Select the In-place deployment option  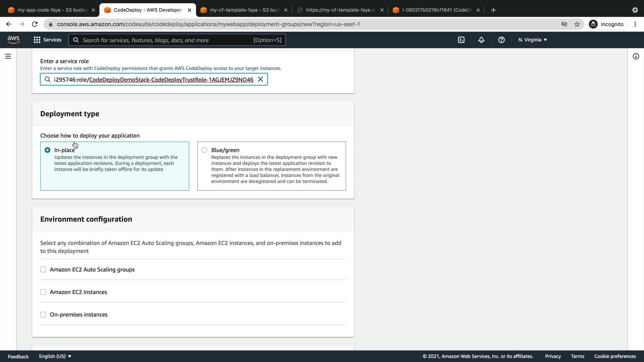pos(48,150)
